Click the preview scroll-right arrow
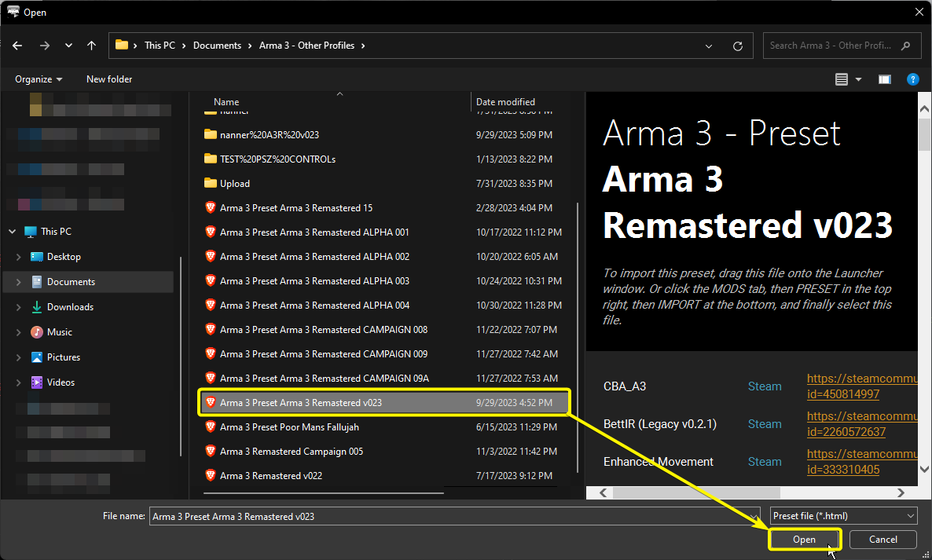This screenshot has height=560, width=932. pos(901,493)
